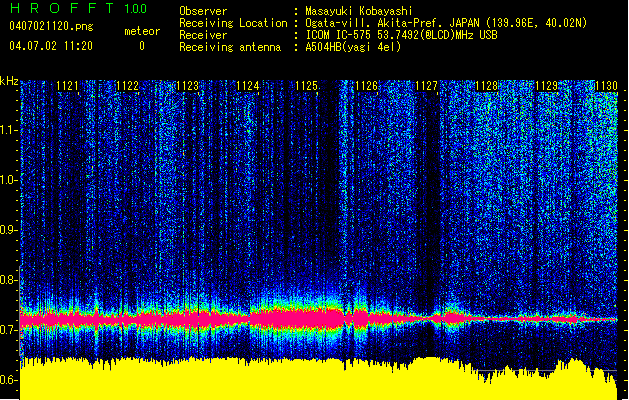The width and height of the screenshot is (629, 400).
Task: Click the date stamp 04.07.02 11:20
Action: click(51, 46)
